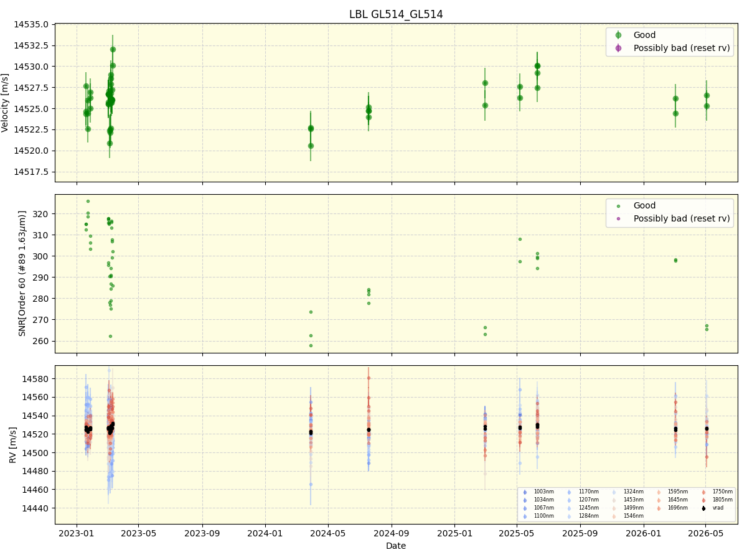The image size is (747, 560).
Task: Click the 1805nm legend entry
Action: click(723, 500)
